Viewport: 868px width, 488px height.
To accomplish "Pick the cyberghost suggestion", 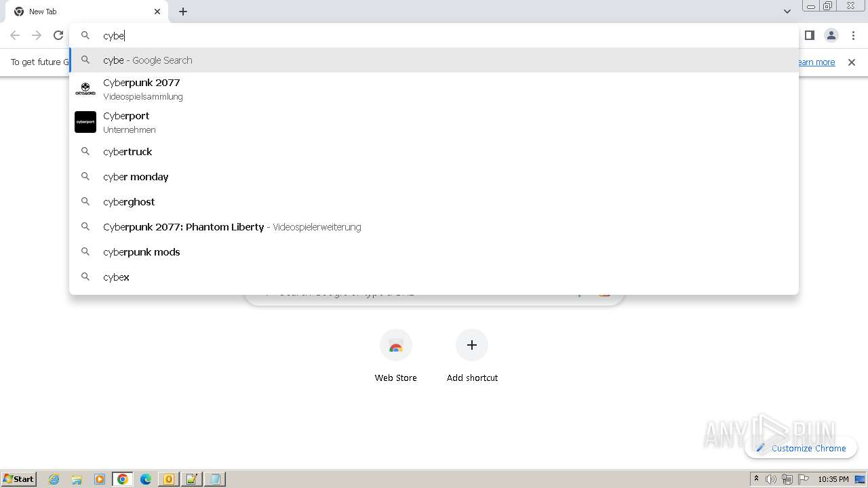I will tap(434, 202).
